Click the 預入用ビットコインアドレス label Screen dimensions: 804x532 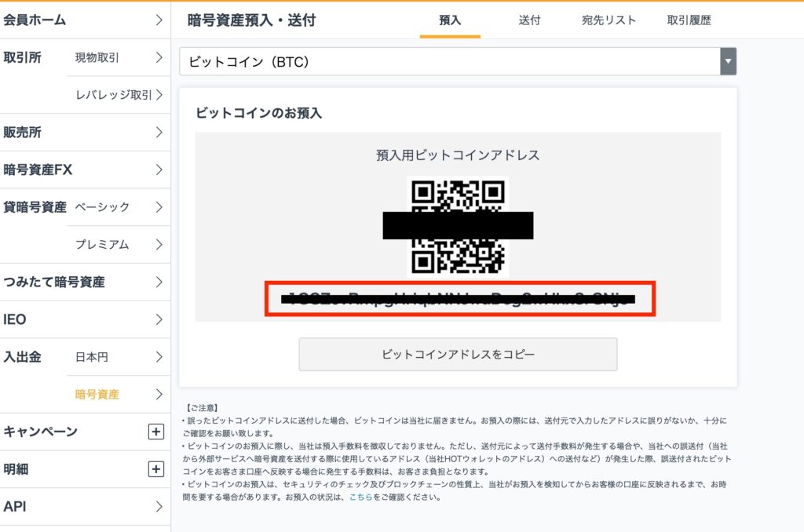[458, 155]
